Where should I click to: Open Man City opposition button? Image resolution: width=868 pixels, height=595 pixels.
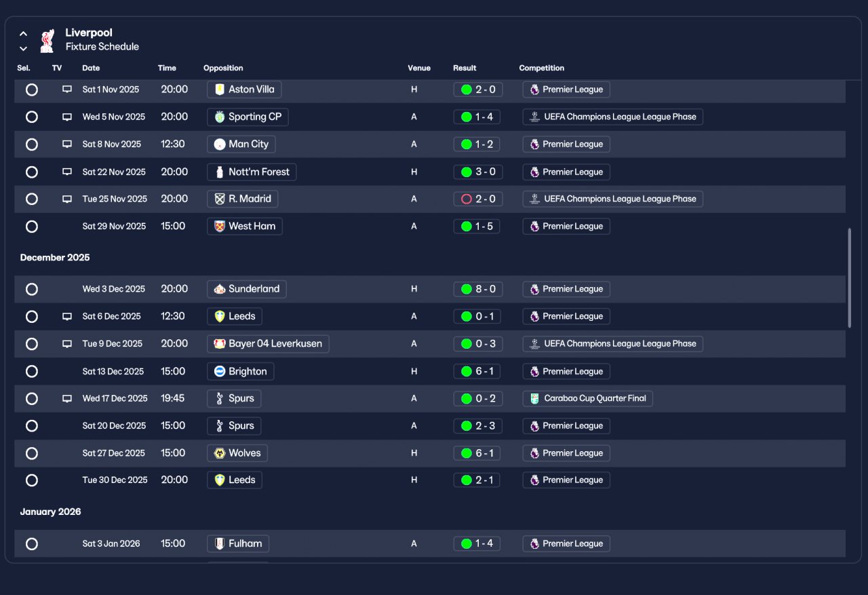241,144
